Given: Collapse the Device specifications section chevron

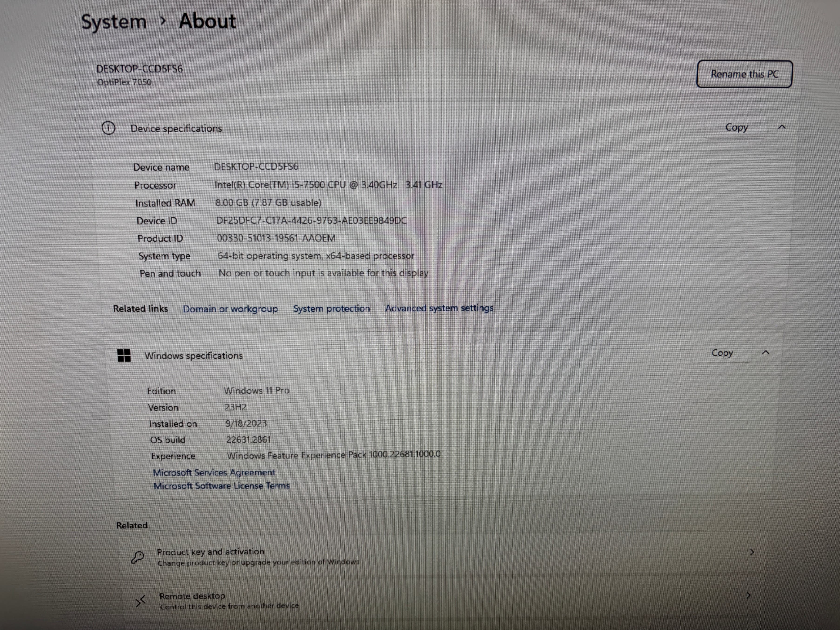Looking at the screenshot, I should (x=782, y=127).
